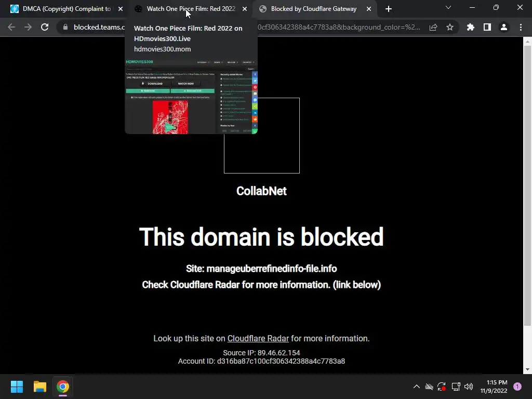Open the volume speaker tray icon

coord(469,387)
